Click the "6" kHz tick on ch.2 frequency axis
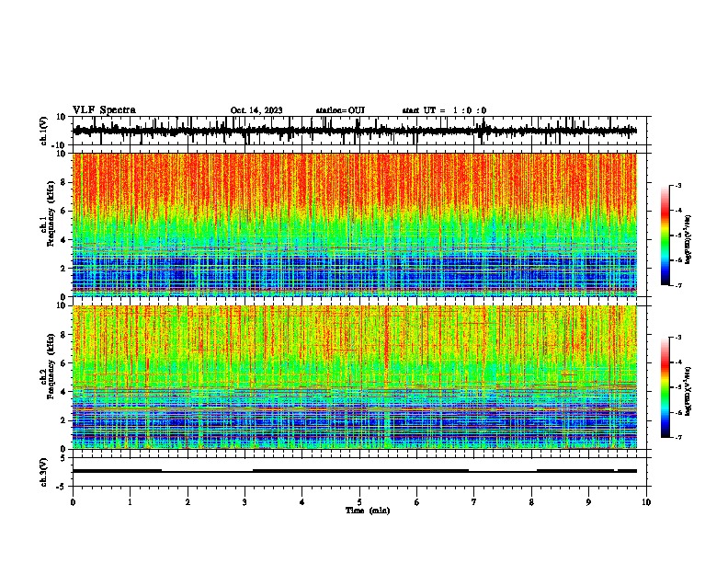This screenshot has width=728, height=563. coord(64,362)
